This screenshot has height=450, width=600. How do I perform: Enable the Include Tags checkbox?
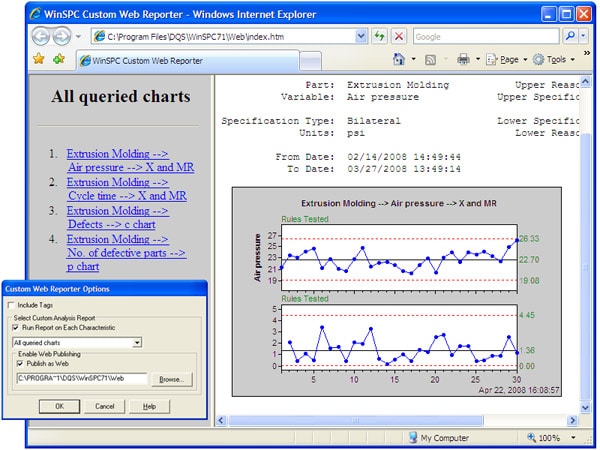(12, 305)
